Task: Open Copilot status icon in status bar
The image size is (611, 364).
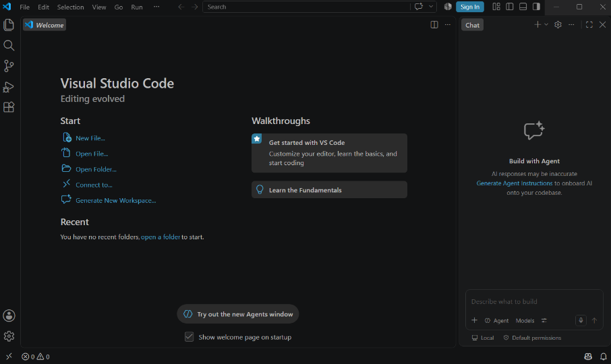Action: coord(588,357)
